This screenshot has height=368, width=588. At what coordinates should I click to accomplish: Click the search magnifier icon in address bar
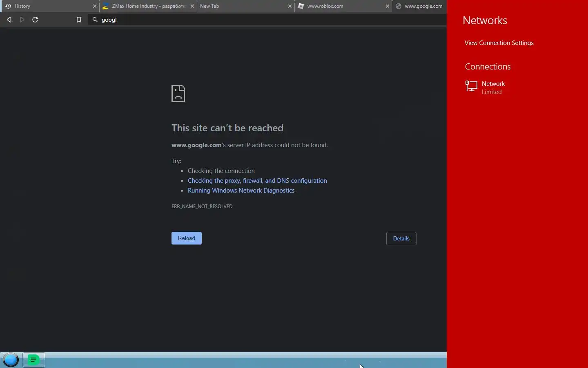[95, 20]
